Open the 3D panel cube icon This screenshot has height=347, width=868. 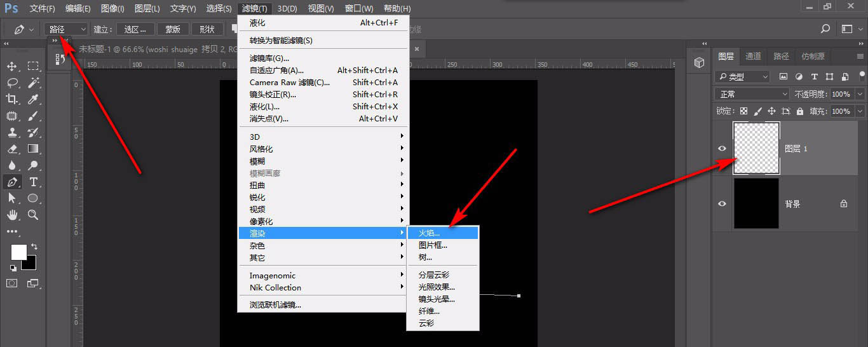pyautogui.click(x=699, y=62)
